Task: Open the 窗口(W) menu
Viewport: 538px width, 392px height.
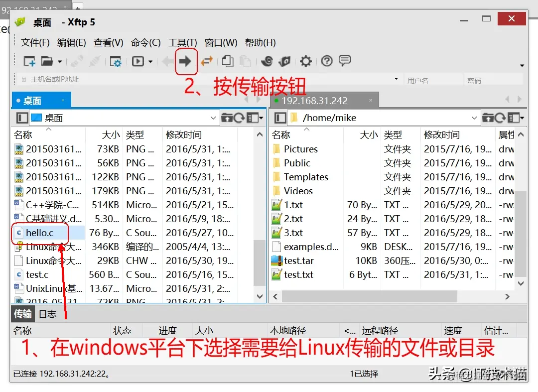Action: 221,42
